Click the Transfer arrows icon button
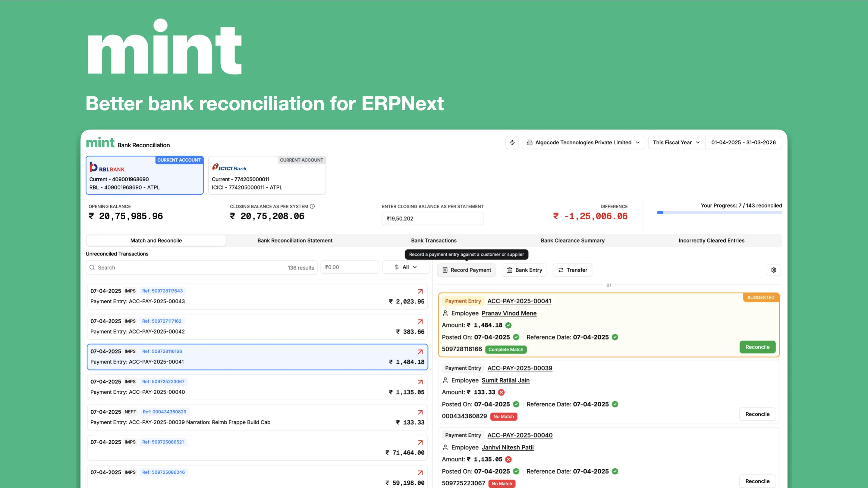The height and width of the screenshot is (488, 868). click(561, 270)
